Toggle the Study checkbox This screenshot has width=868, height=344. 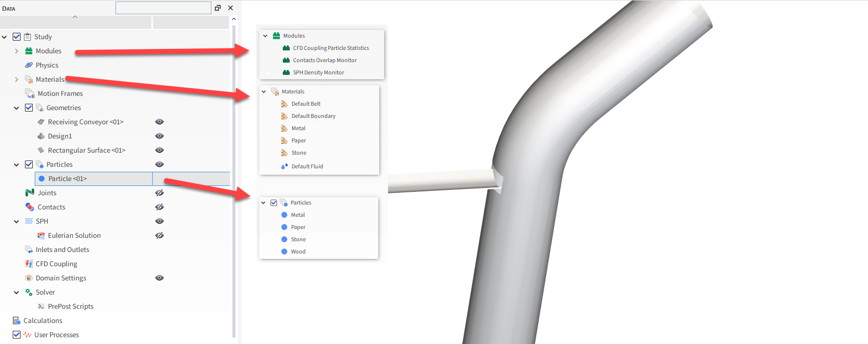(x=17, y=37)
